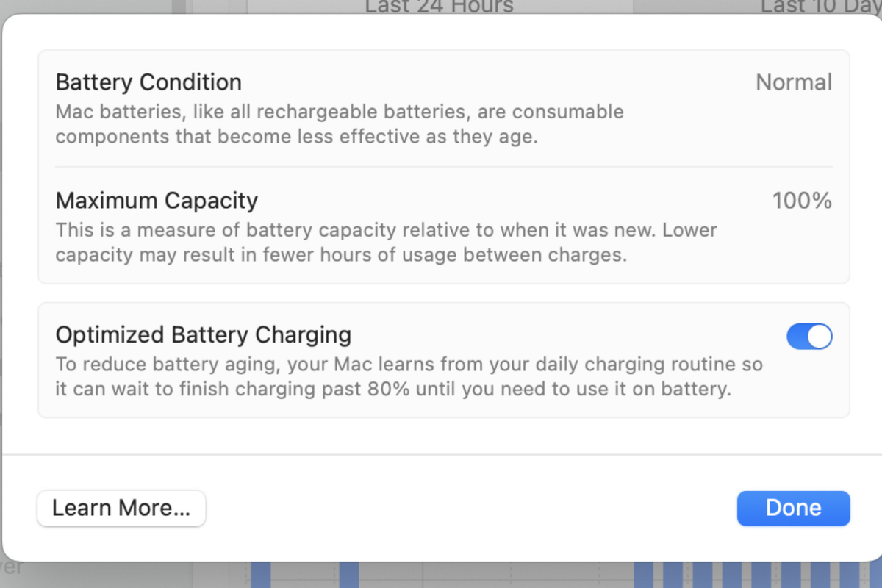The image size is (882, 588).
Task: Click the Maximum Capacity description paragraph
Action: coord(386,243)
